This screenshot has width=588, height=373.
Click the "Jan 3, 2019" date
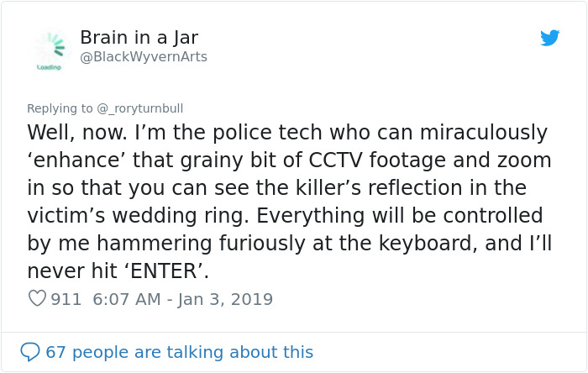click(x=226, y=298)
